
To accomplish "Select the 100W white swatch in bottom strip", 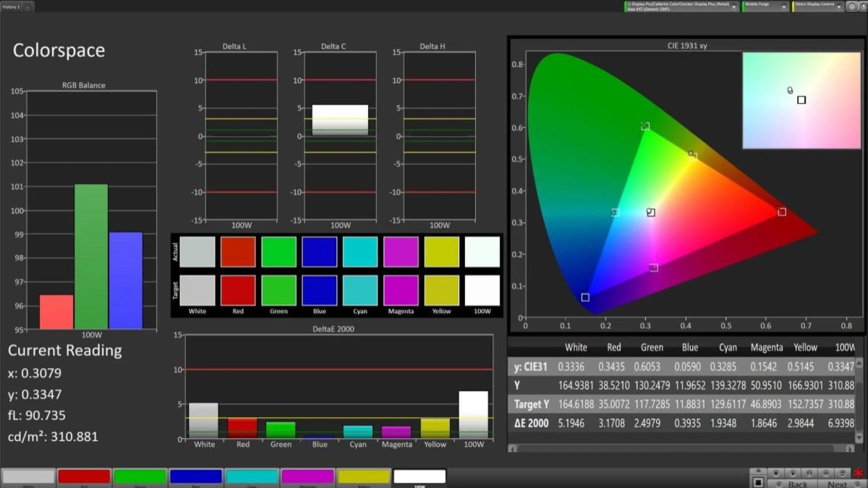I will point(420,476).
